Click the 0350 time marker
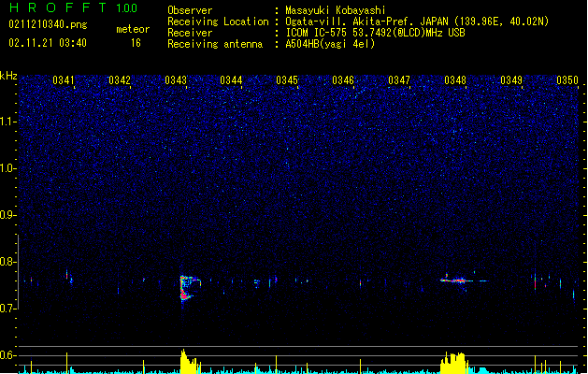Image resolution: width=588 pixels, height=374 pixels. click(567, 80)
